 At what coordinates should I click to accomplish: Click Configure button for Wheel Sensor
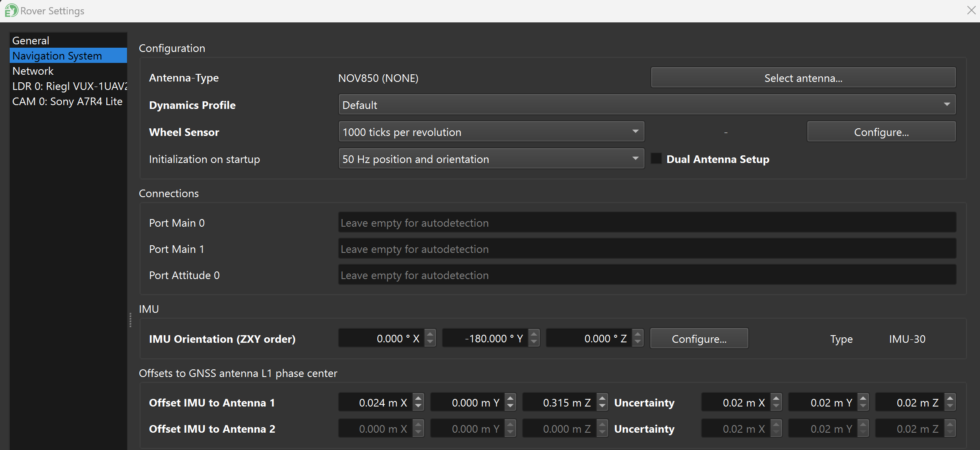[881, 132]
